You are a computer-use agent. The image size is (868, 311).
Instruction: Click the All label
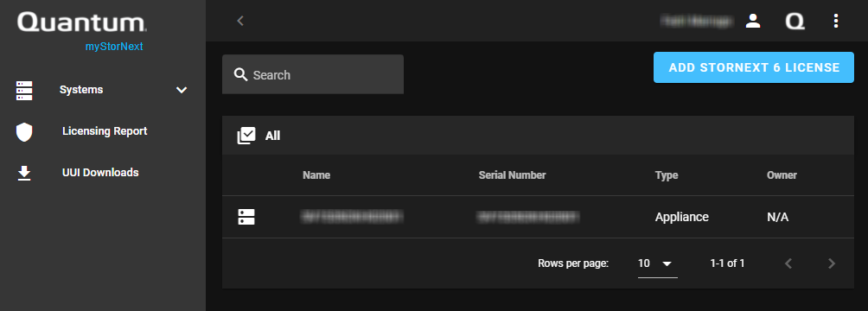(x=273, y=136)
